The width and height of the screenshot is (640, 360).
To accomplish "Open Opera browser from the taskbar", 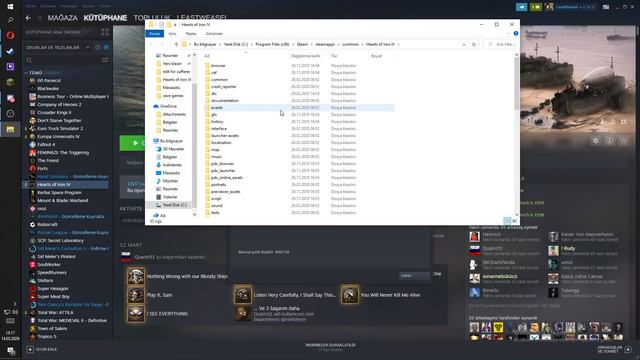I will [10, 35].
